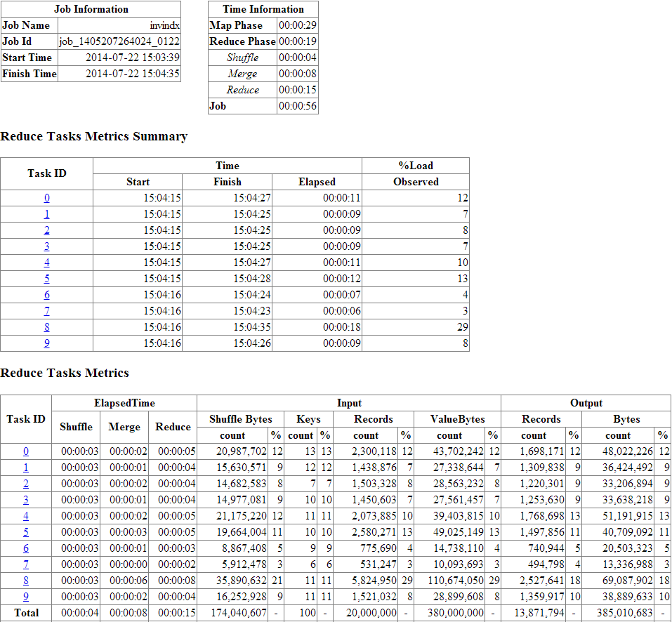Screen dimensions: 672x622
Task: Click output bytes '20,503,323' for task 6
Action: click(x=628, y=548)
